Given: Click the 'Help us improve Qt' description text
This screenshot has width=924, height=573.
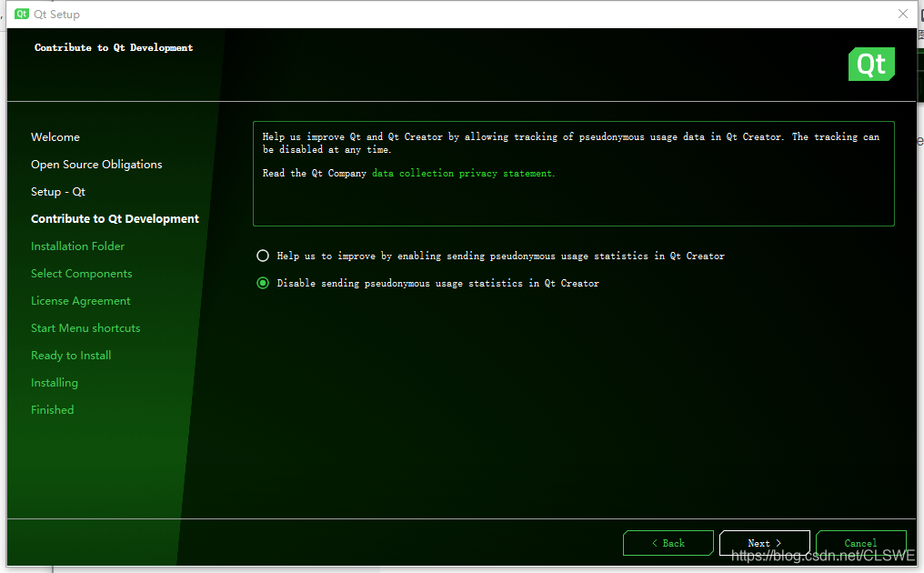Looking at the screenshot, I should point(571,143).
